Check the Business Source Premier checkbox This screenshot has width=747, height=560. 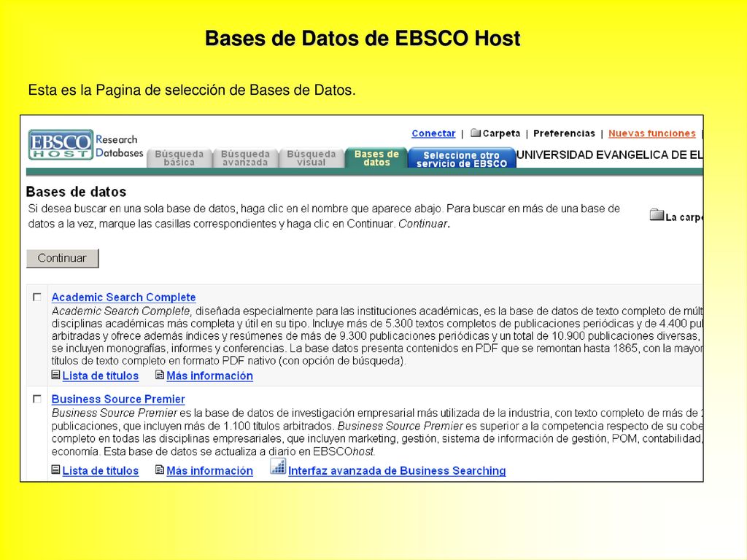pos(36,399)
